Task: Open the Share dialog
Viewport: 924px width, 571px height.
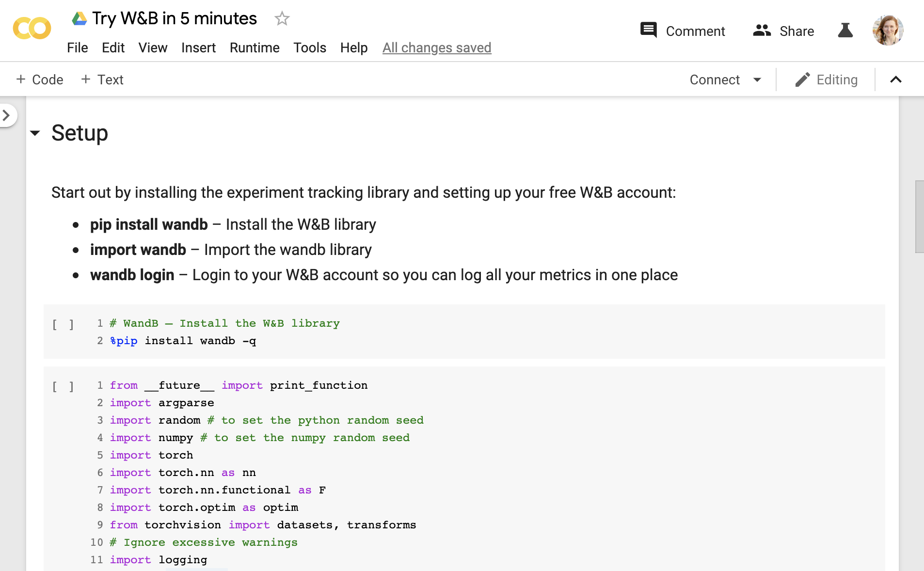Action: pyautogui.click(x=783, y=31)
